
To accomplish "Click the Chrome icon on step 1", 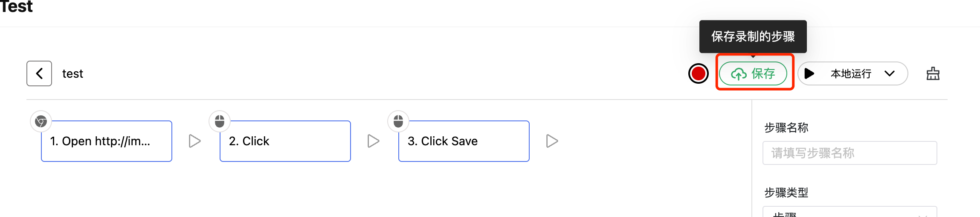I will tap(41, 122).
